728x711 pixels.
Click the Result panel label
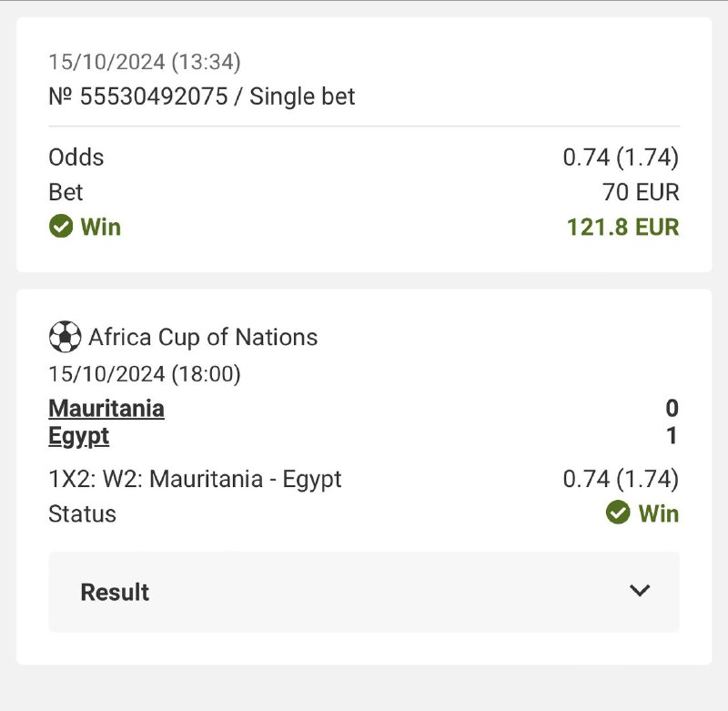tap(115, 592)
